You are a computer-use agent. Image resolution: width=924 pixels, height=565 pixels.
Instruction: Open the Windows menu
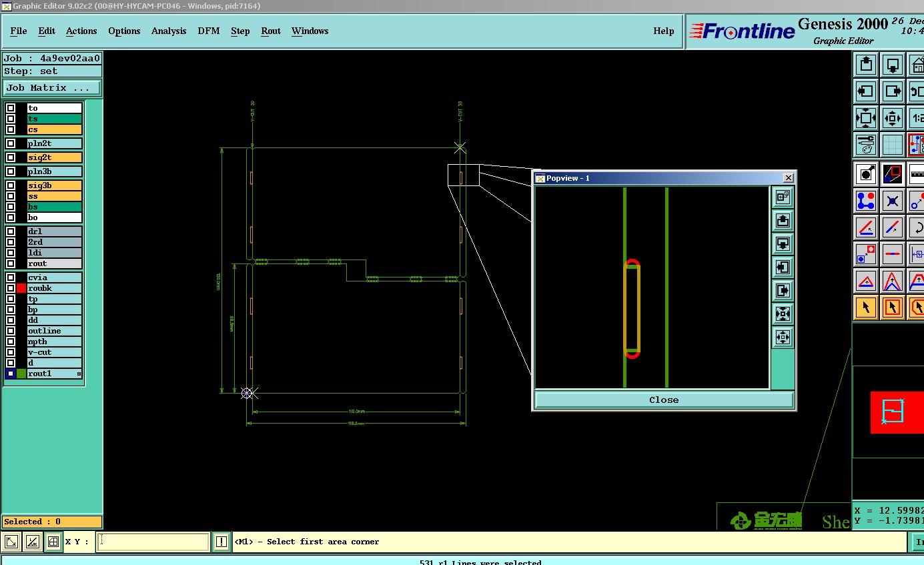pos(310,31)
